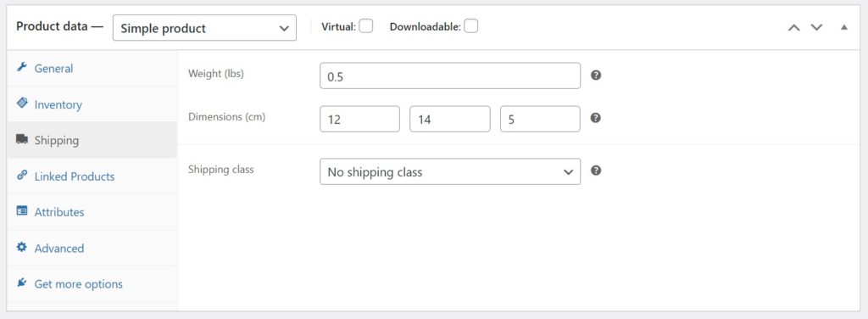This screenshot has height=319, width=868.
Task: Click the Weight (lbs) label
Action: (x=216, y=74)
